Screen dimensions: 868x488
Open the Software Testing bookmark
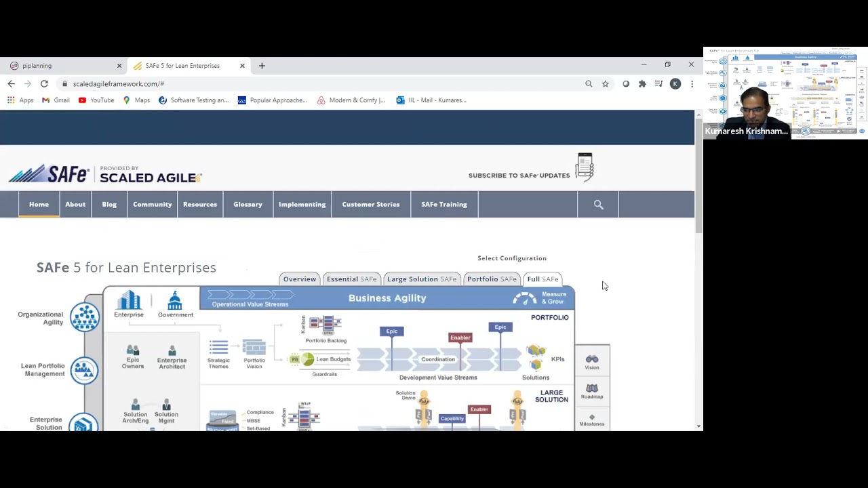tap(193, 100)
